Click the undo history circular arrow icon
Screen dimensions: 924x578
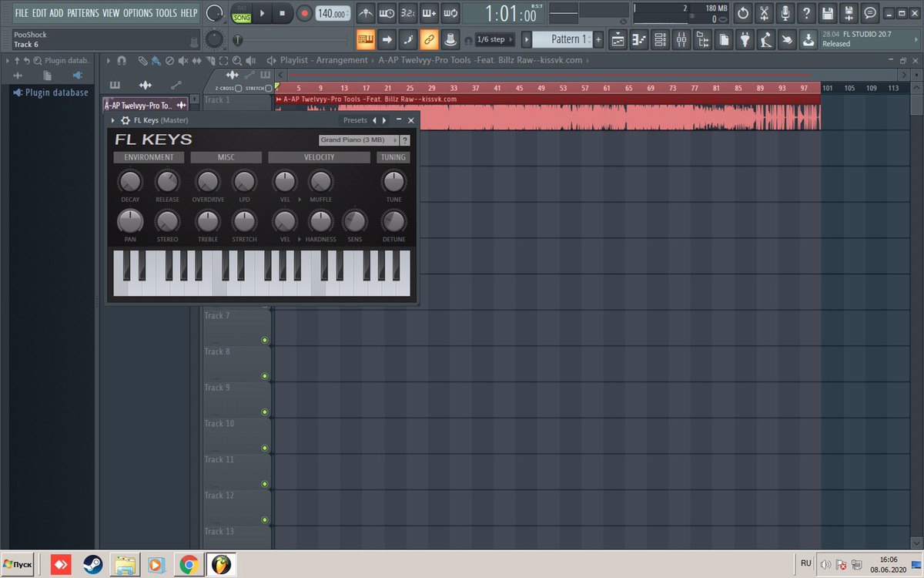coord(743,13)
